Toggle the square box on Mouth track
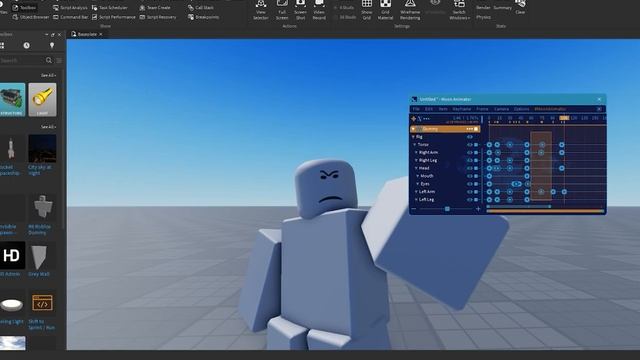 (476, 176)
